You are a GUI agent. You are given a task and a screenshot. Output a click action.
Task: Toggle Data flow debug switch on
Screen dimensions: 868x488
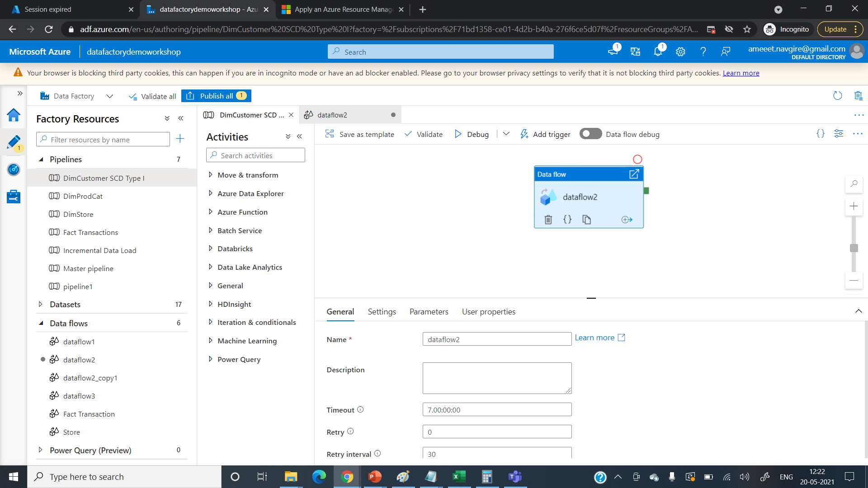coord(590,134)
